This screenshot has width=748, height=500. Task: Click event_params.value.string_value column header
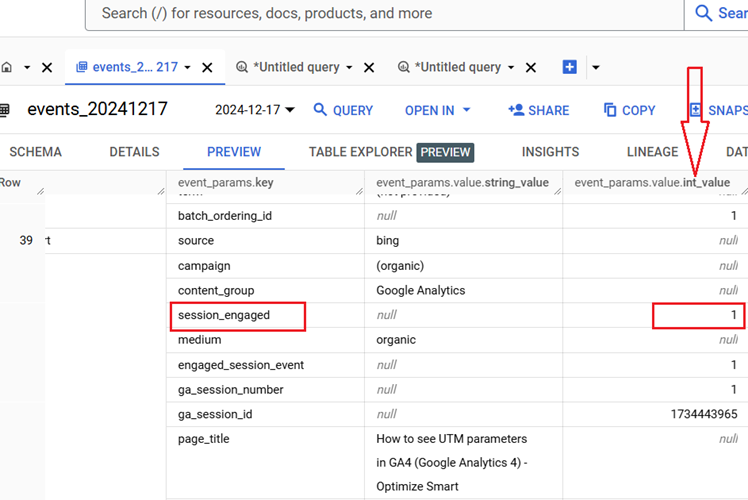pyautogui.click(x=462, y=183)
